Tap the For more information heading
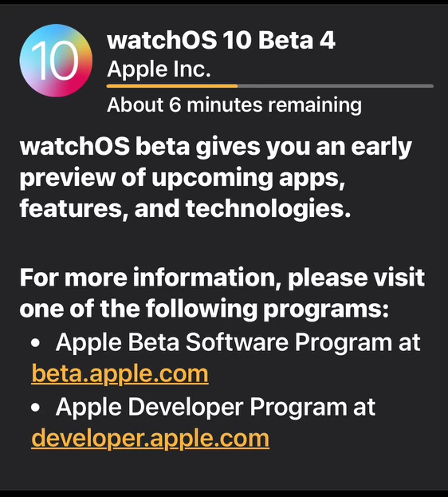The width and height of the screenshot is (448, 497). (x=222, y=293)
